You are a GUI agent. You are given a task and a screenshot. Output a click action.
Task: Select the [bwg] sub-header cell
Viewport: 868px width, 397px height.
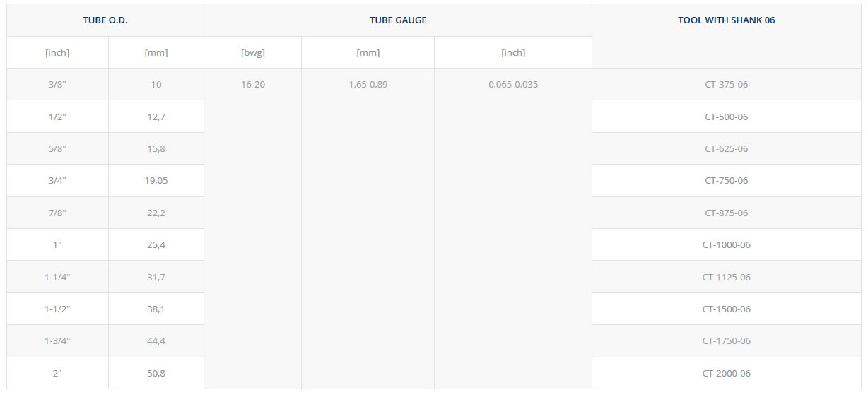(253, 52)
